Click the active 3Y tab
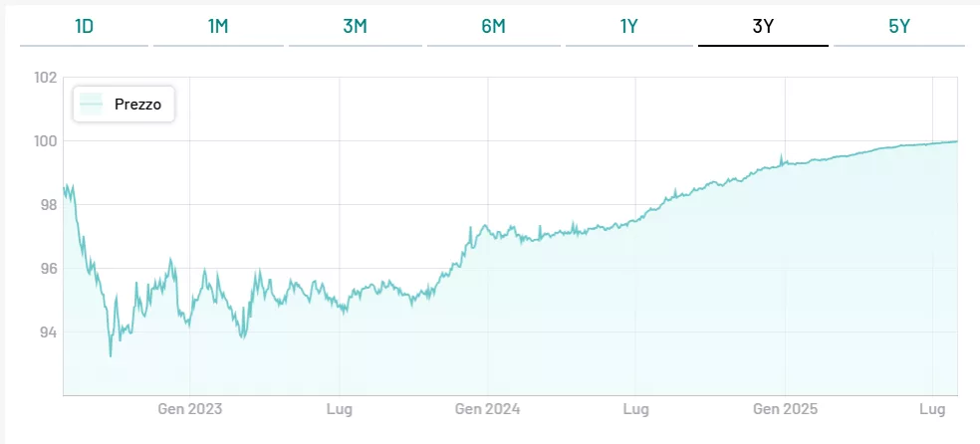The image size is (980, 444). pos(763,27)
